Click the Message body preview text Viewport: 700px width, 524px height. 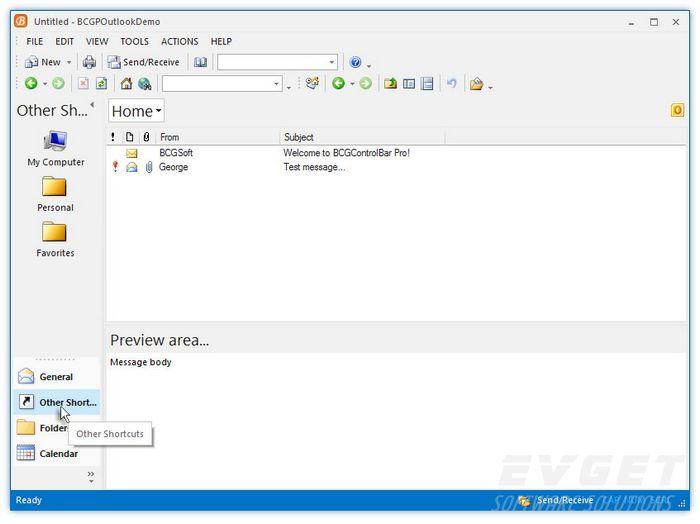pos(141,362)
